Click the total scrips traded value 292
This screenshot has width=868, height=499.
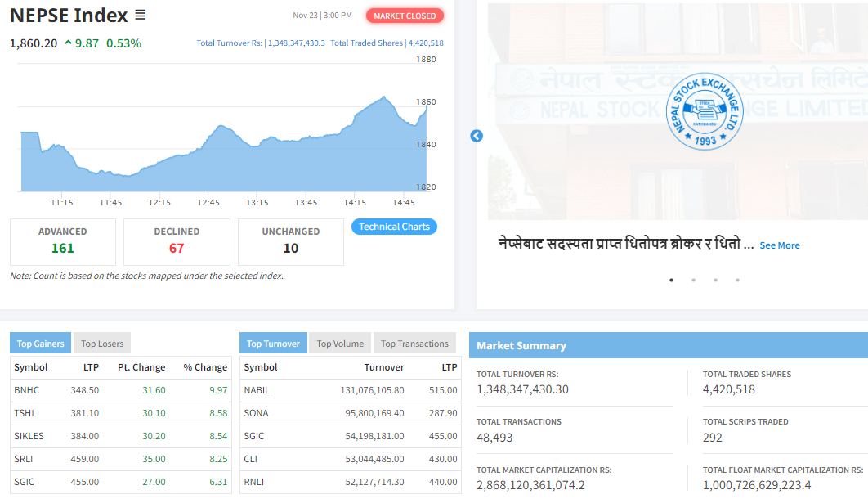713,438
